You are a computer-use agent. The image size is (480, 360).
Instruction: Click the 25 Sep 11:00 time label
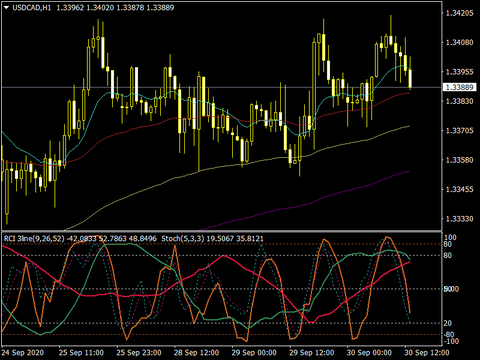pyautogui.click(x=81, y=353)
